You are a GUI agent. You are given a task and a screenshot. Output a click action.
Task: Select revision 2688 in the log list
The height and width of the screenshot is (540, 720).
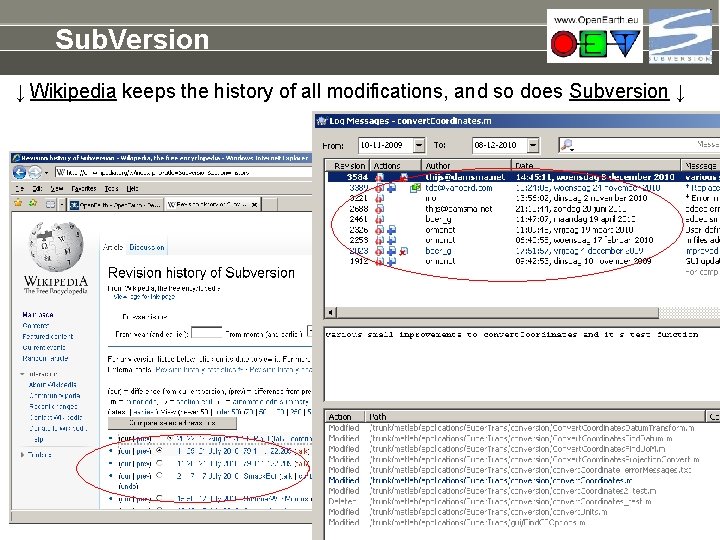point(523,208)
